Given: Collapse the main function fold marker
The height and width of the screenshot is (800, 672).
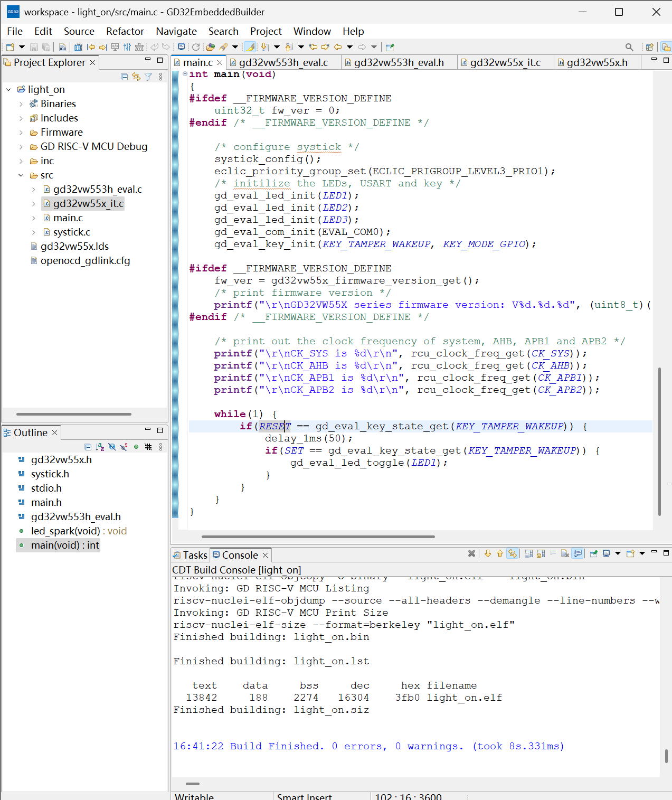Looking at the screenshot, I should 185,74.
